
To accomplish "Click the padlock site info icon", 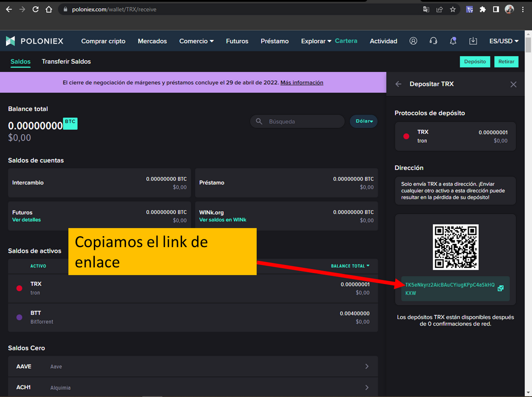I will pyautogui.click(x=65, y=9).
